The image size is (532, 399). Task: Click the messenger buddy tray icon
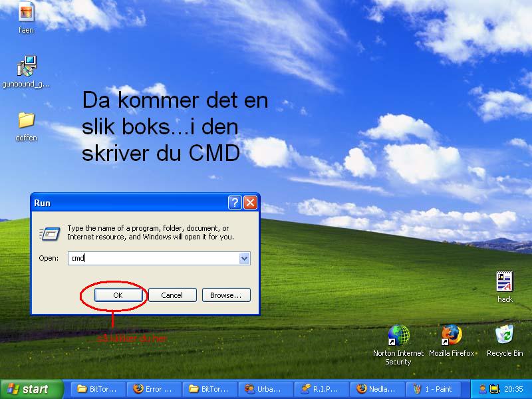coord(483,389)
